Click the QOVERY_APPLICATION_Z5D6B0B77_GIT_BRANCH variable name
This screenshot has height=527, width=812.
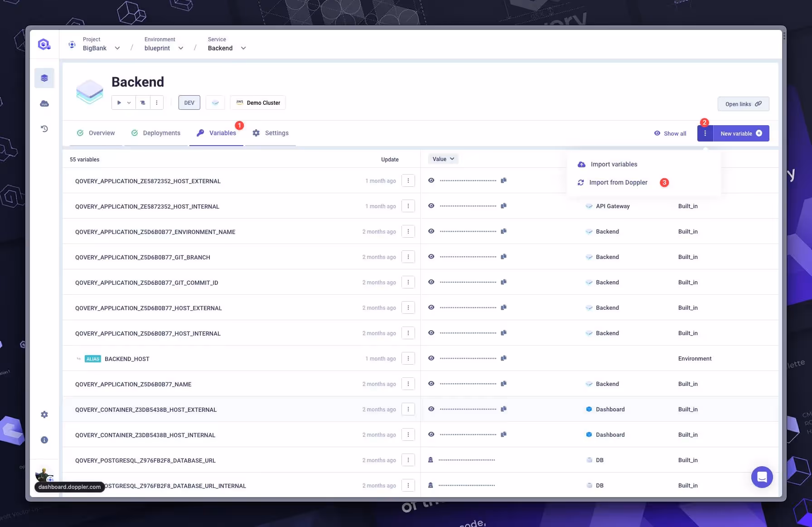click(x=143, y=257)
